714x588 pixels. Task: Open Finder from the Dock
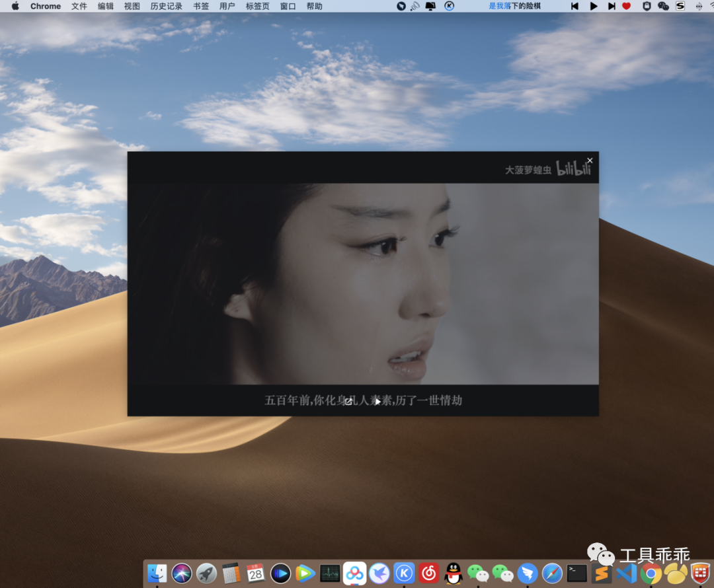[157, 573]
